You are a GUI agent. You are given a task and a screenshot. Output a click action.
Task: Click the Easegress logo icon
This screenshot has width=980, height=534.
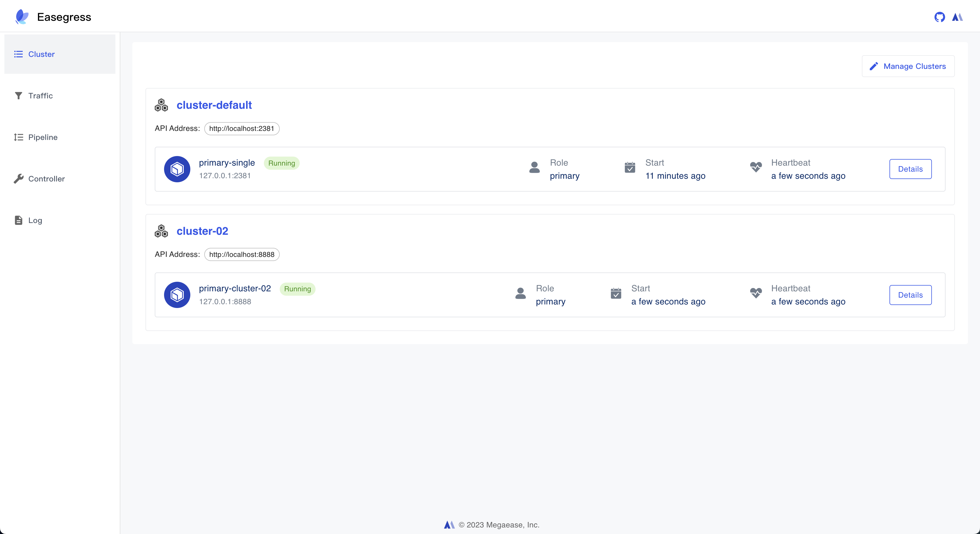(x=22, y=17)
